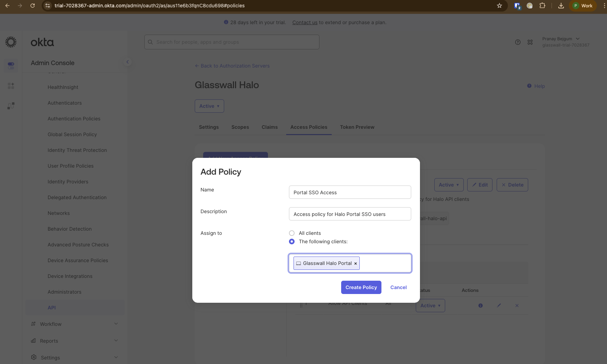Open Delegated Authentication in sidebar

[x=77, y=197]
